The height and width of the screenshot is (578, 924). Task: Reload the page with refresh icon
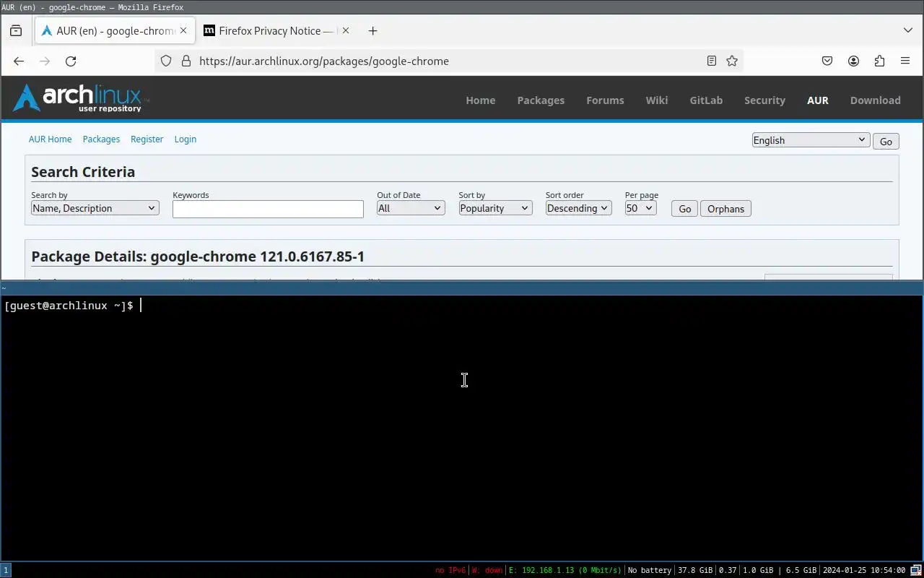point(71,61)
